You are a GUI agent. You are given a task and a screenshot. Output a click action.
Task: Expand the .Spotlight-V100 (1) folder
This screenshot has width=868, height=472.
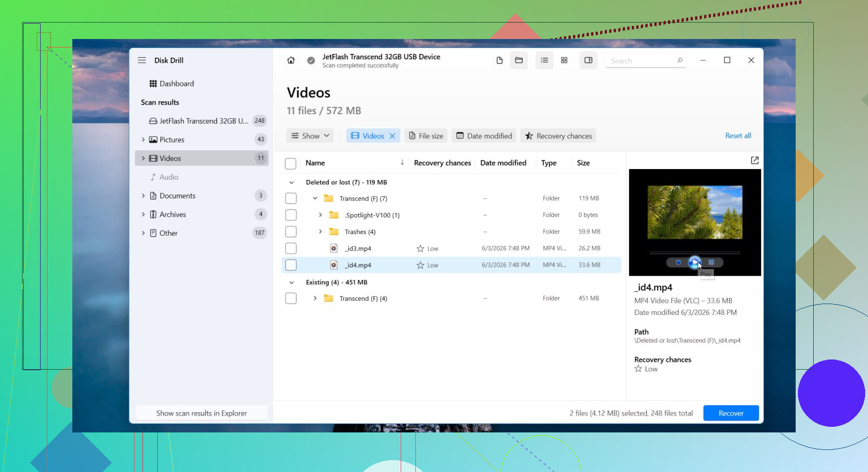click(x=320, y=215)
